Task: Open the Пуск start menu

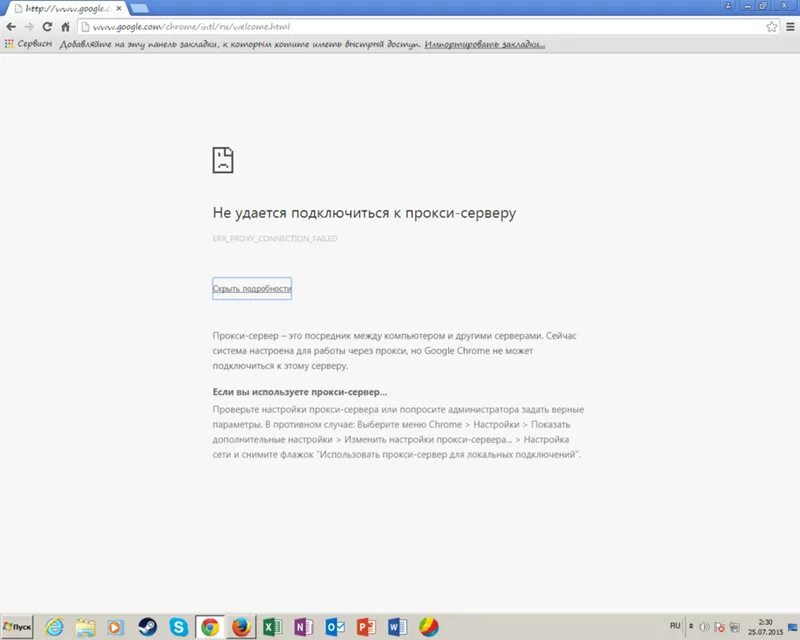Action: click(17, 627)
